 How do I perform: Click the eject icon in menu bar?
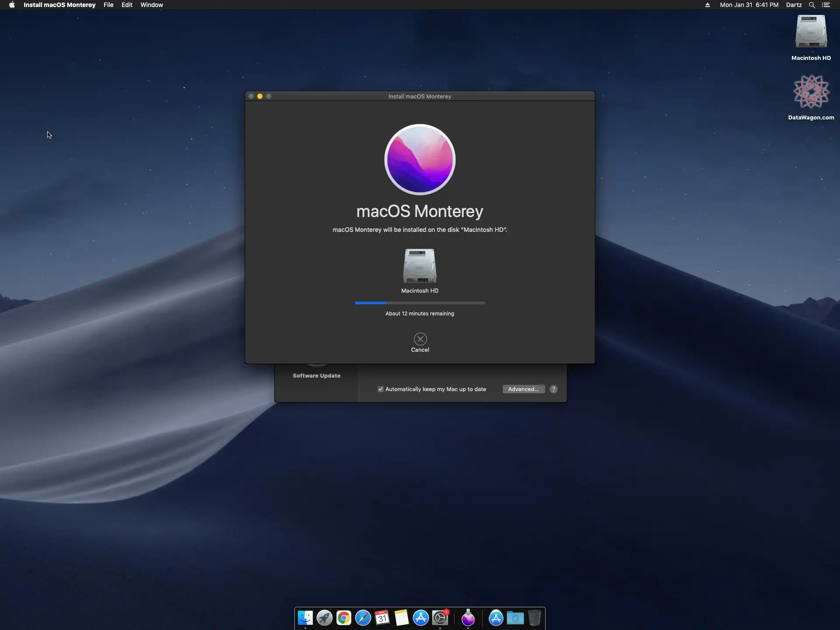pos(707,5)
